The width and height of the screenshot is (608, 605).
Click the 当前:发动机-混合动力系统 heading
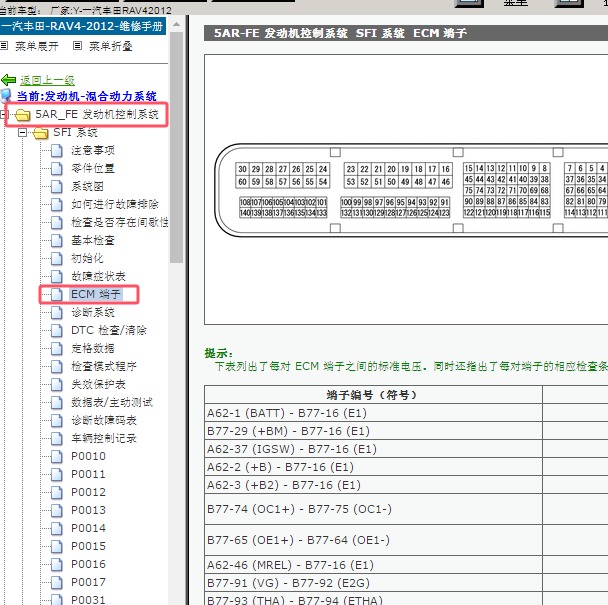point(87,96)
